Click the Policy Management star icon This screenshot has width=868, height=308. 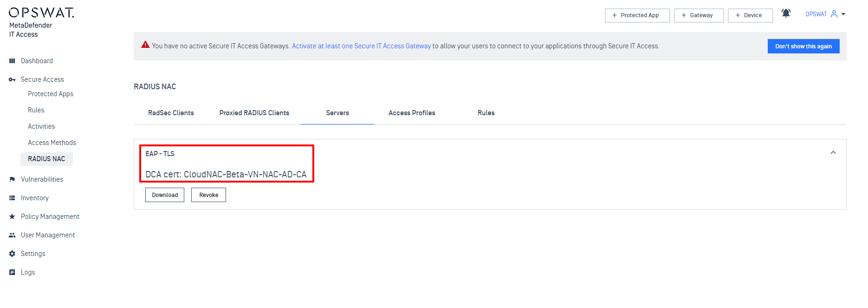12,216
